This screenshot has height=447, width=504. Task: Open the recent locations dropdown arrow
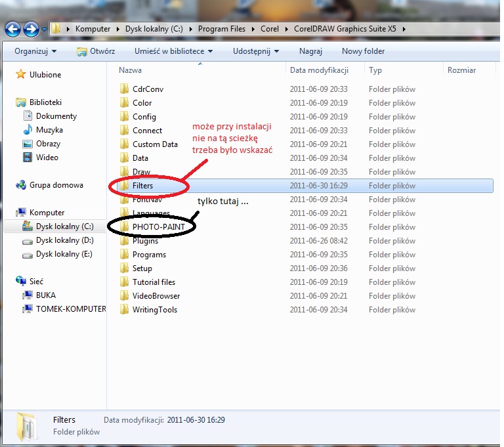[44, 30]
